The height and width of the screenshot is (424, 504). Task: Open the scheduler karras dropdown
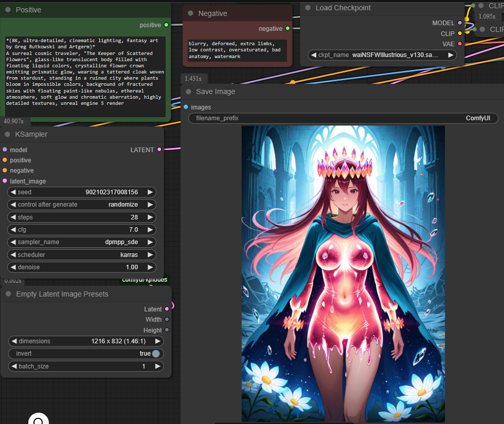click(82, 255)
